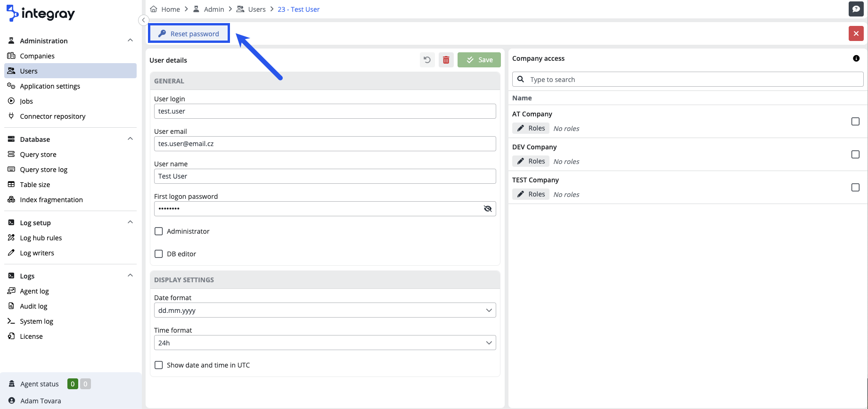Click the red X close button
The image size is (868, 409).
coord(856,33)
